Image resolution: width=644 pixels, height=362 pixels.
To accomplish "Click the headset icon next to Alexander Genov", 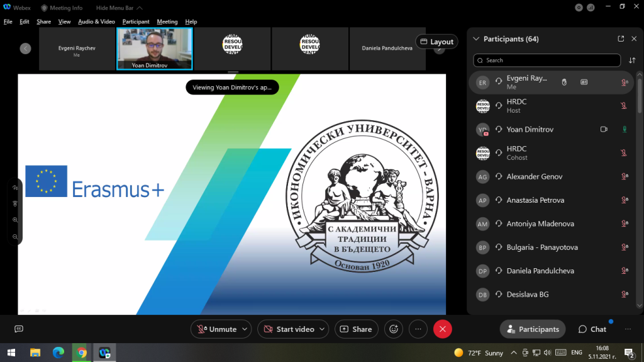I will [499, 176].
